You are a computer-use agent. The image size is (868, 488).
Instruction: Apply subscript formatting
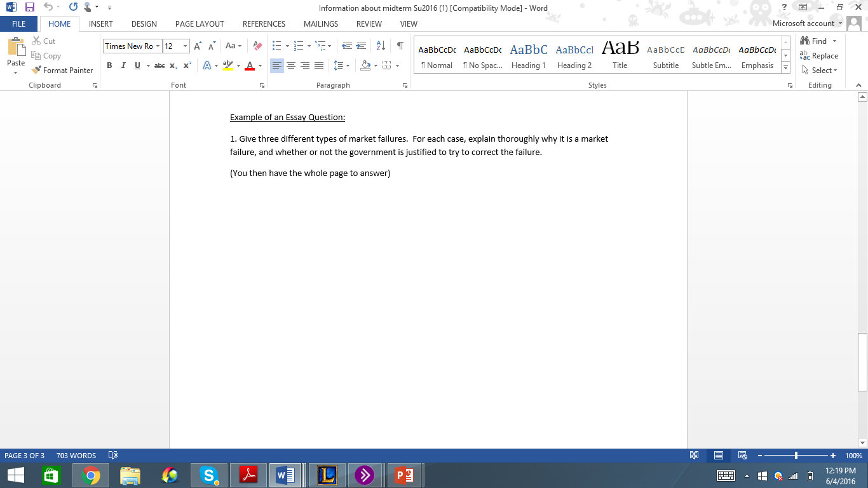(x=173, y=65)
